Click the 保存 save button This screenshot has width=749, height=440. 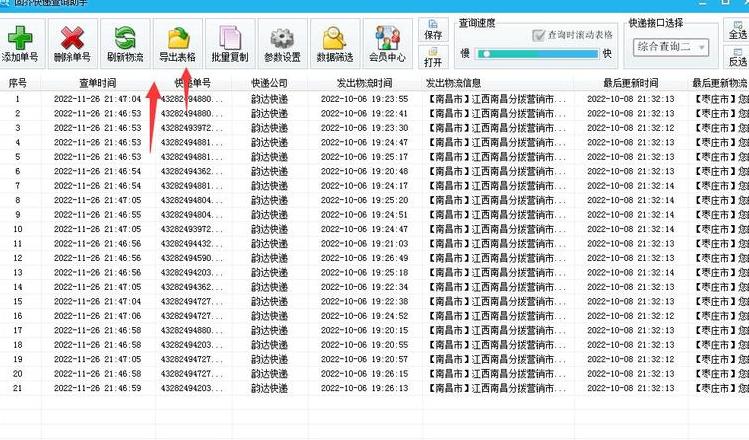coord(433,30)
